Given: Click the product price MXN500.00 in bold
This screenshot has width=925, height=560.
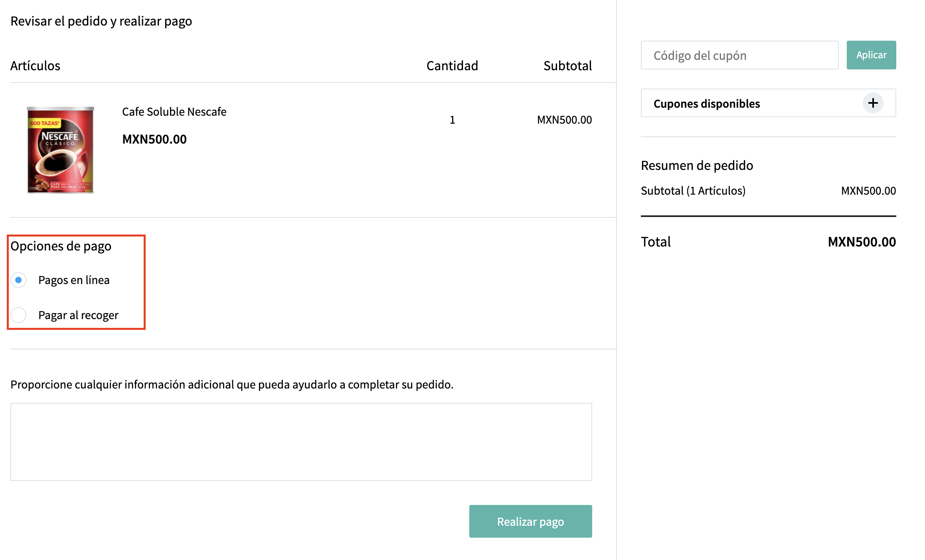Looking at the screenshot, I should point(154,139).
